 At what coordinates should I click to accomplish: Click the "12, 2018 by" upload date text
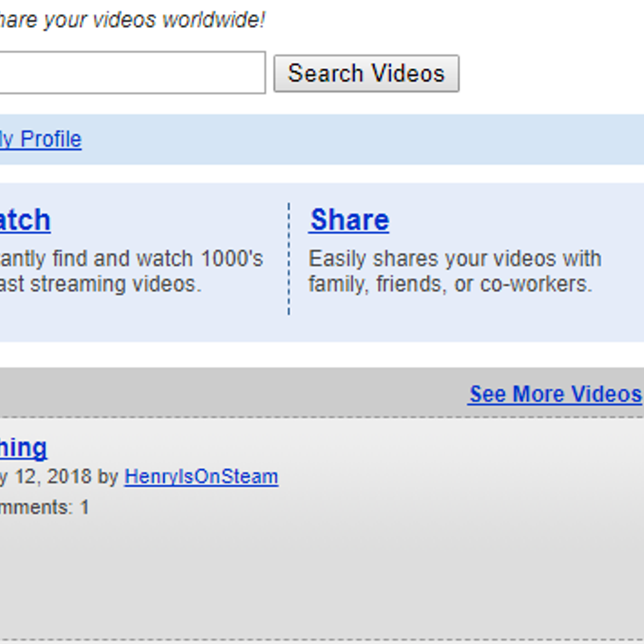pos(60,477)
